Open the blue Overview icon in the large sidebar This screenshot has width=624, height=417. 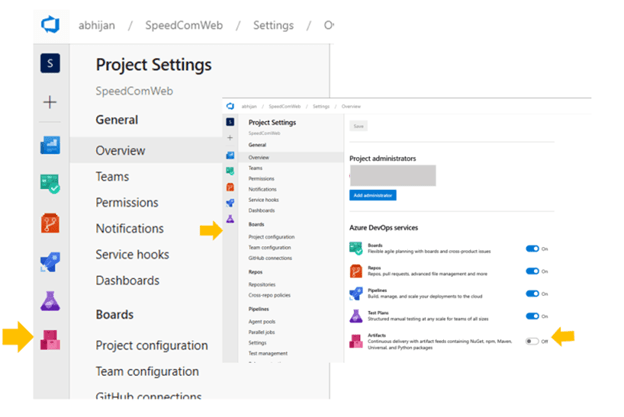point(50,145)
